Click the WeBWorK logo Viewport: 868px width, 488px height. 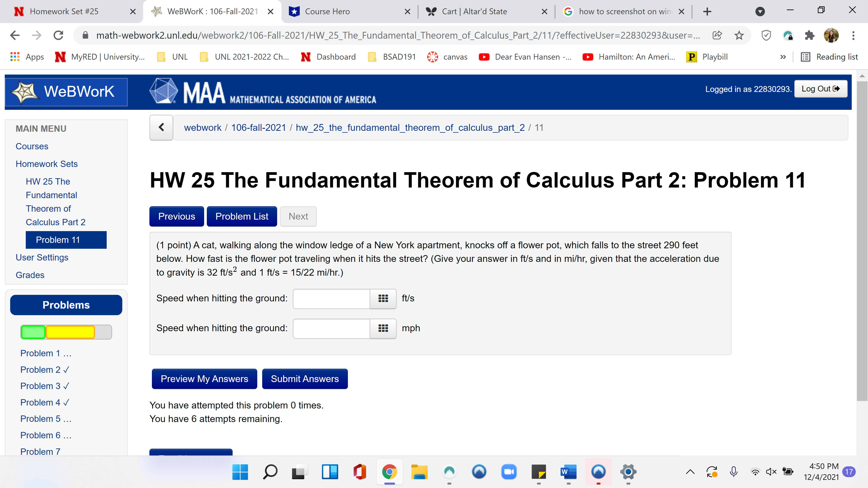coord(66,91)
